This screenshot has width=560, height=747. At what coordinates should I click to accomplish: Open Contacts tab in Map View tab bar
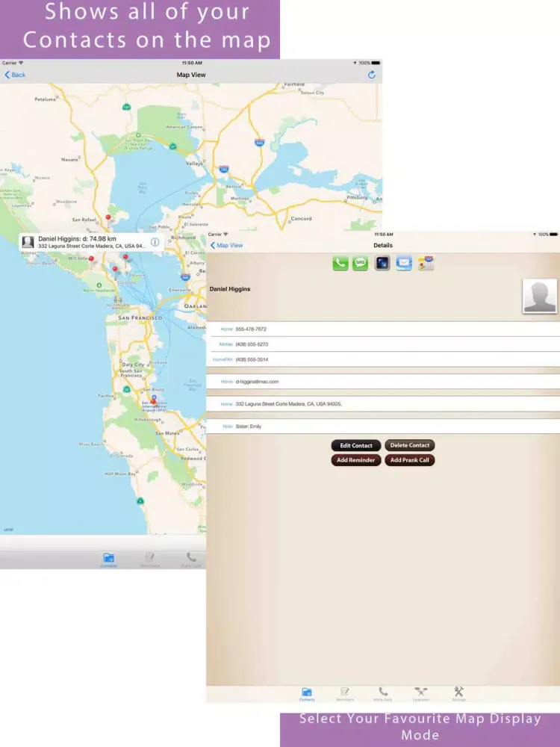108,560
